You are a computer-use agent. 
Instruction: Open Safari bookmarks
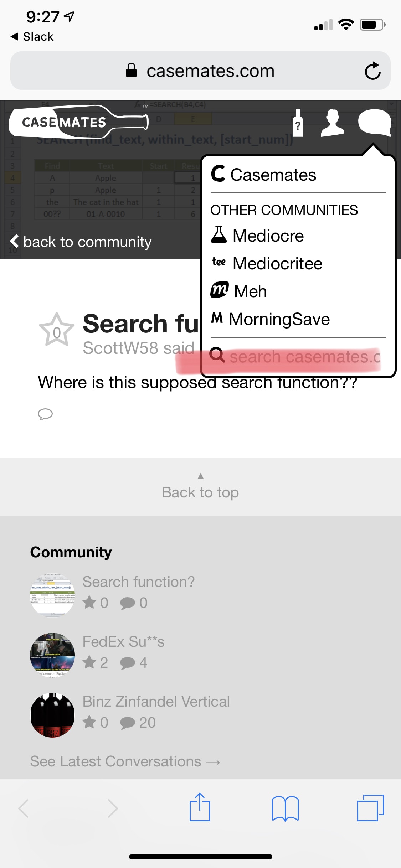(x=285, y=808)
